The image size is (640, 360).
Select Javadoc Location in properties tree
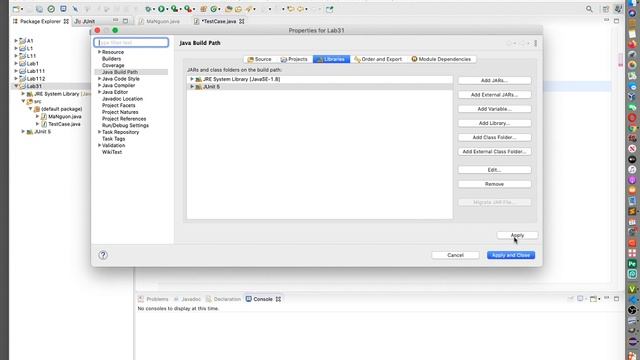pyautogui.click(x=122, y=99)
